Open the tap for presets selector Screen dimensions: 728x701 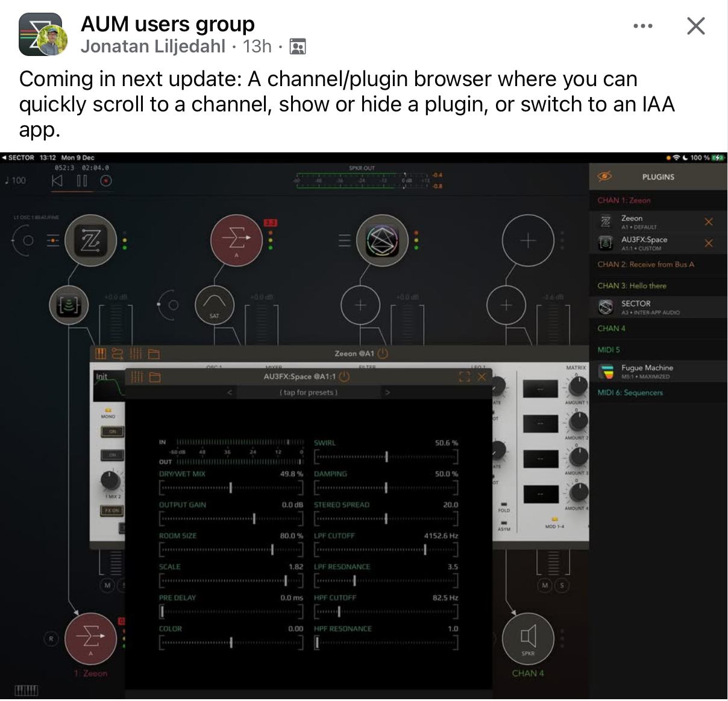click(x=309, y=393)
